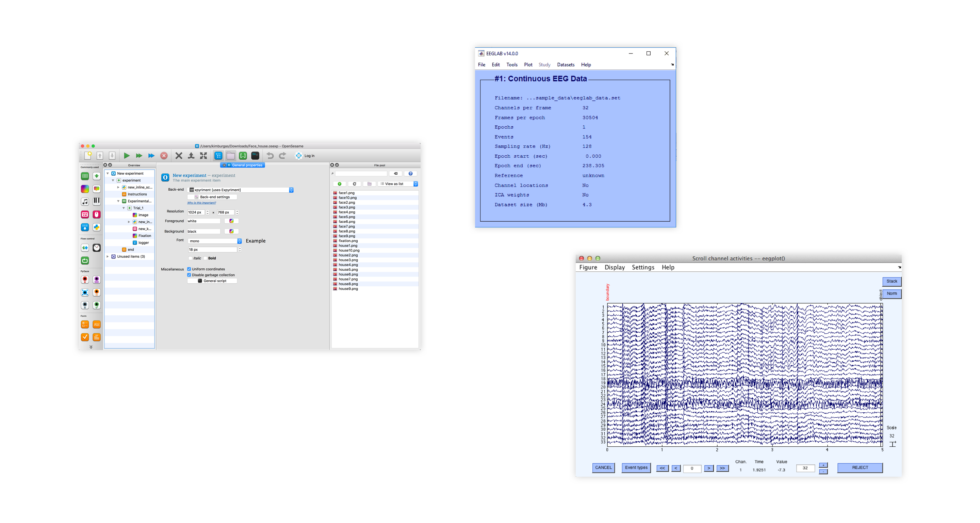The height and width of the screenshot is (523, 980).
Task: Enable the Italic font checkbox
Action: point(190,258)
